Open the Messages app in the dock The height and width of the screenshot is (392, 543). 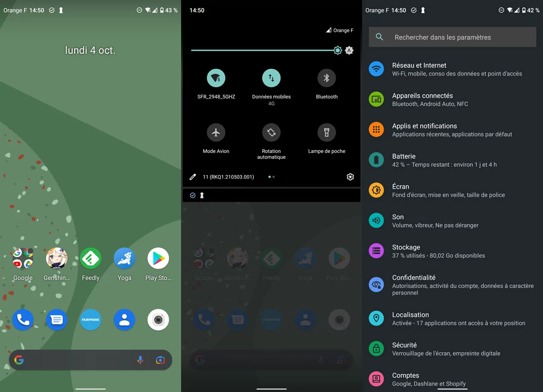click(57, 320)
